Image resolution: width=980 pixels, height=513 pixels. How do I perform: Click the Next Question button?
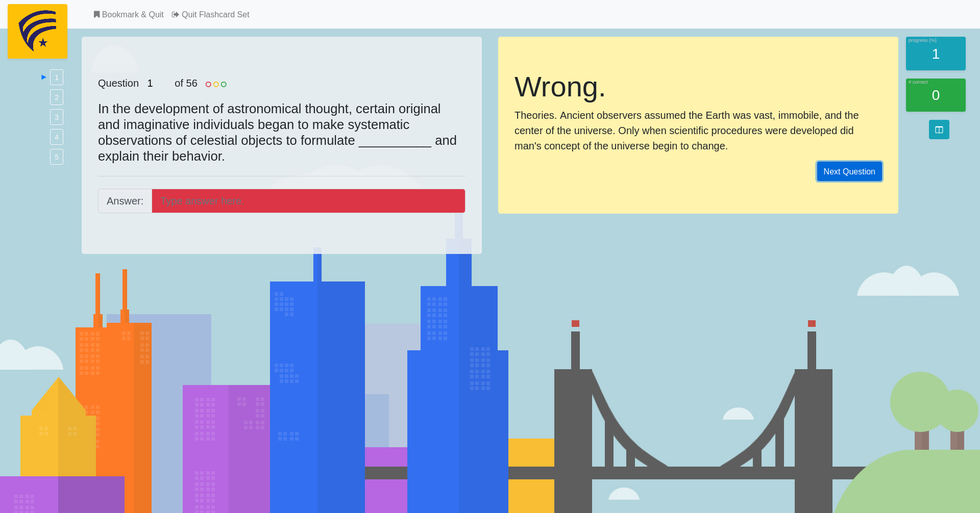(x=849, y=171)
